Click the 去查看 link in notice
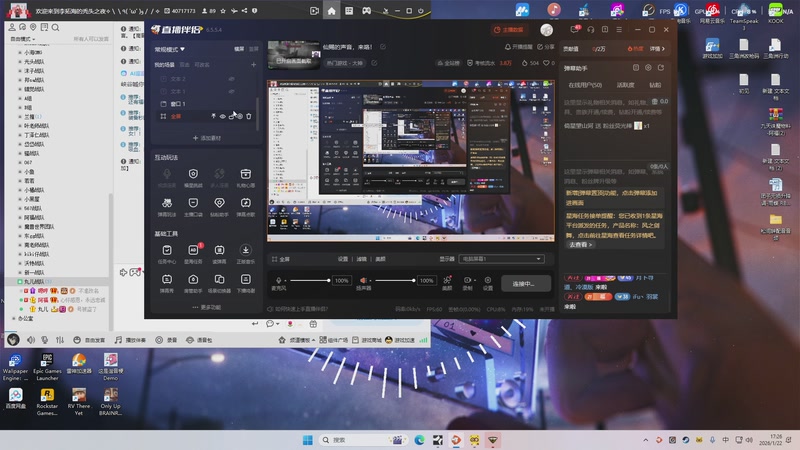Image resolution: width=800 pixels, height=450 pixels. tap(581, 244)
